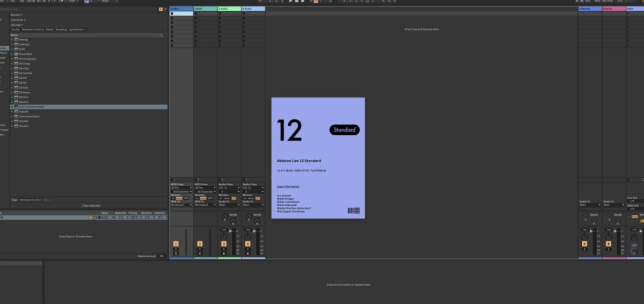Select the 4 Audio track header
The height and width of the screenshot is (304, 644).
point(253,9)
